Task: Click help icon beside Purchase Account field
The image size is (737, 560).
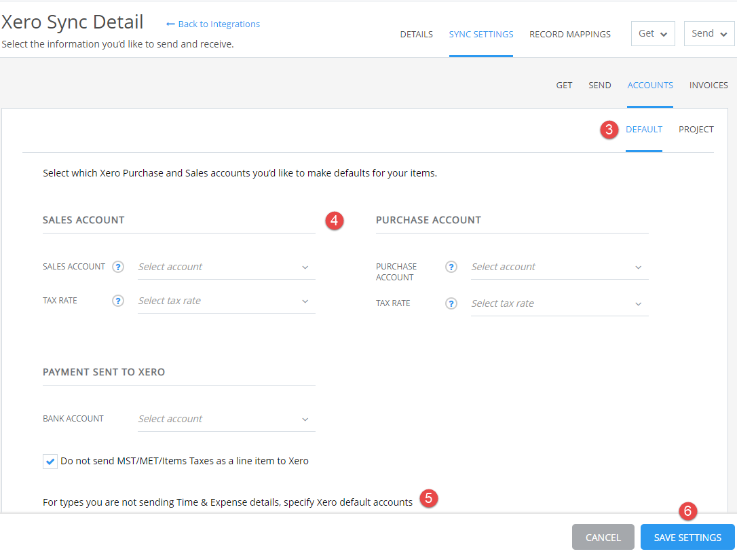Action: click(x=451, y=267)
